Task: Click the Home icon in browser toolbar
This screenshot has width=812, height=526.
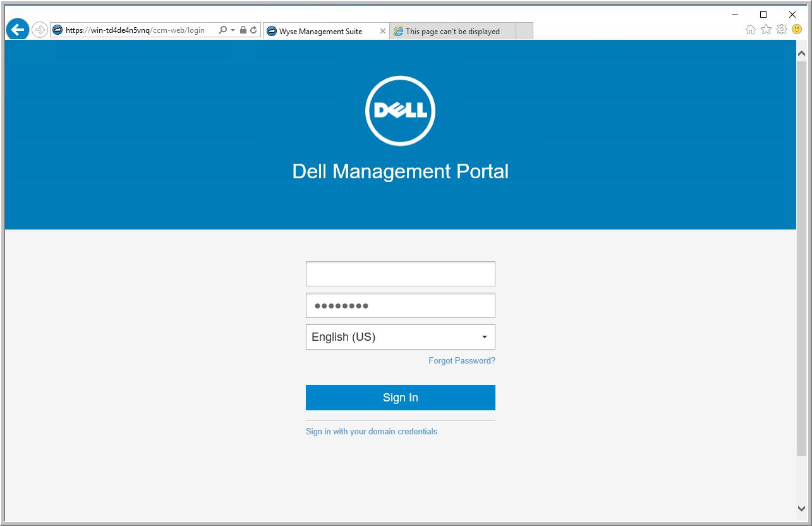Action: [751, 29]
